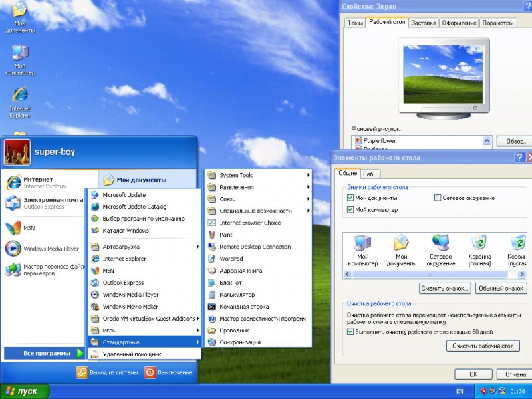The image size is (532, 399).
Task: Switch to Веб tab
Action: 369,174
